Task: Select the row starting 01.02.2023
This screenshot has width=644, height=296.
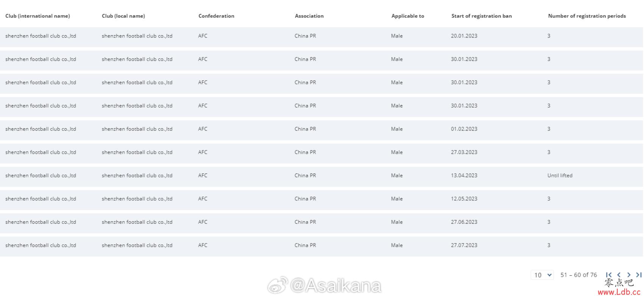Action: coord(464,129)
